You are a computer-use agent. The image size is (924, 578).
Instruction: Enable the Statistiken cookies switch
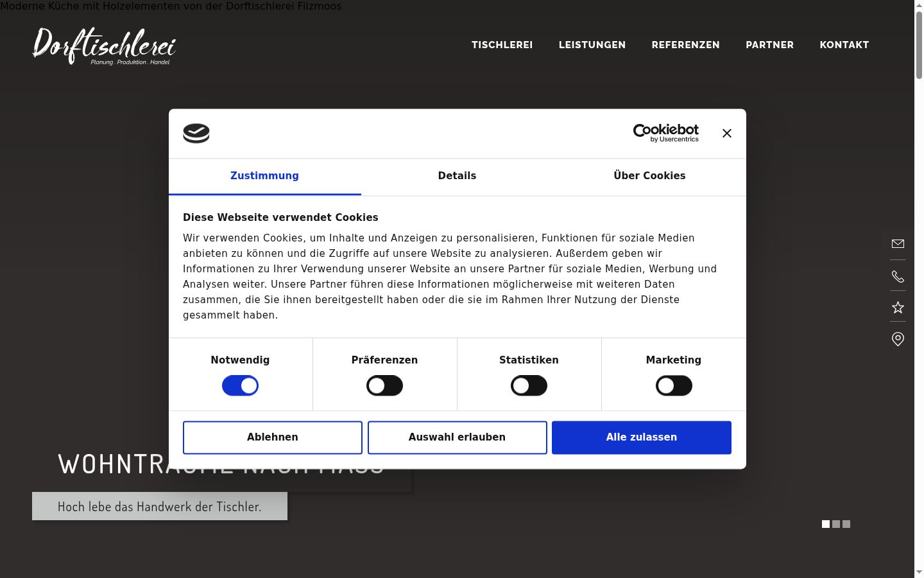[x=529, y=386]
